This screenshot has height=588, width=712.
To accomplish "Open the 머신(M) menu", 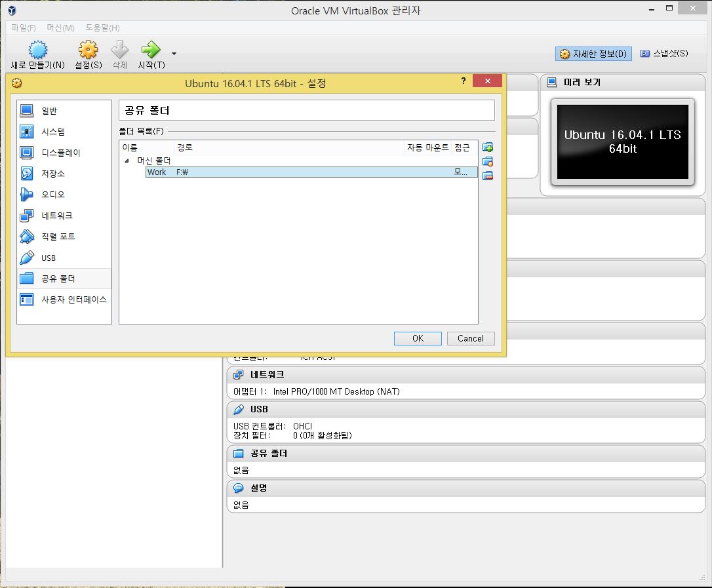I will [60, 28].
